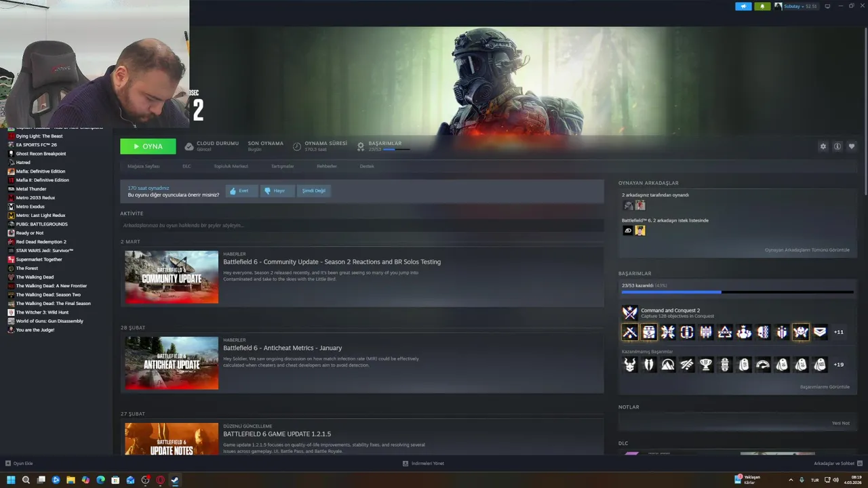Select EA SPORTS FC 26 in library

coord(36,145)
